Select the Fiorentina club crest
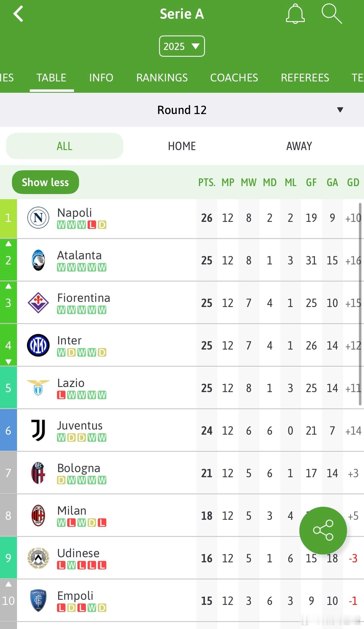Image resolution: width=364 pixels, height=629 pixels. (38, 303)
